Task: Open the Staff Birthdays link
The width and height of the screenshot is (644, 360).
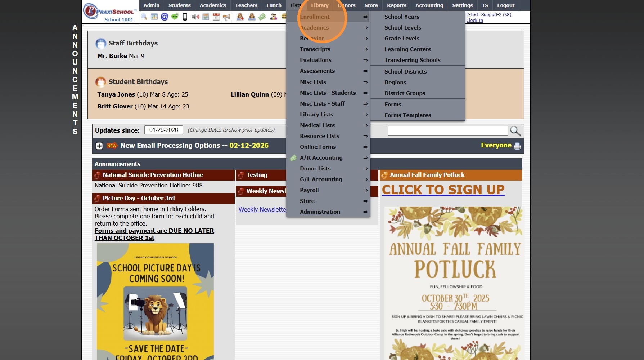Action: pyautogui.click(x=133, y=43)
